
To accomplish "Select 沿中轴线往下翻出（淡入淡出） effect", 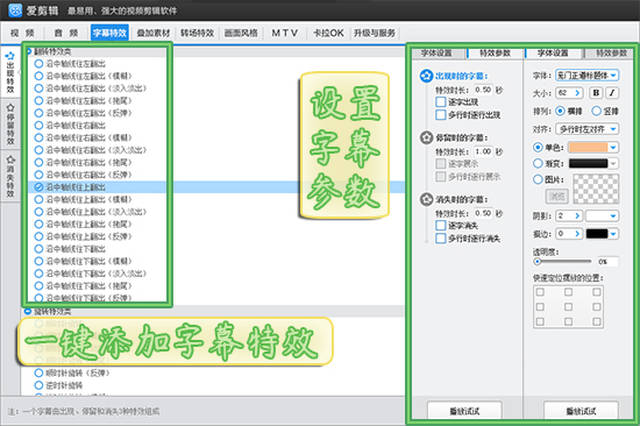I will (90, 273).
